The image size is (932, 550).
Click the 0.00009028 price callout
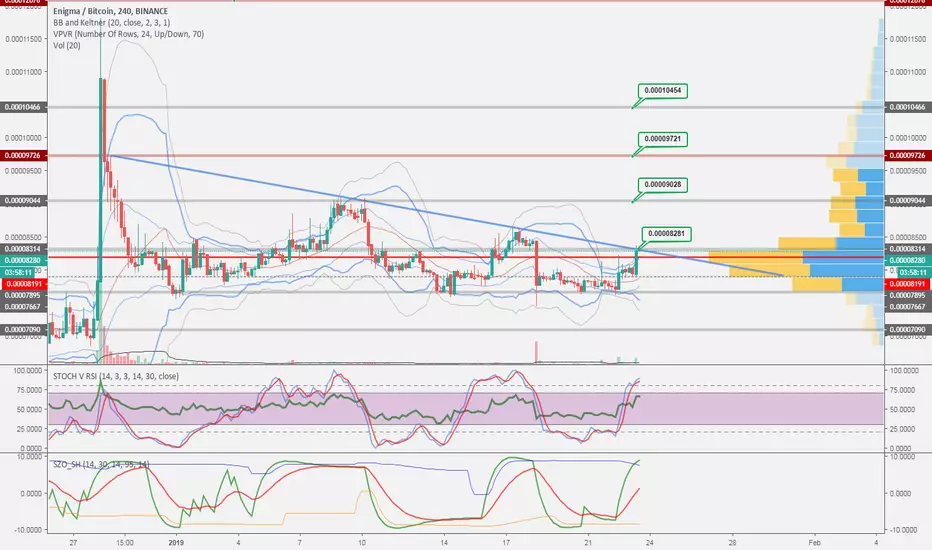[662, 185]
